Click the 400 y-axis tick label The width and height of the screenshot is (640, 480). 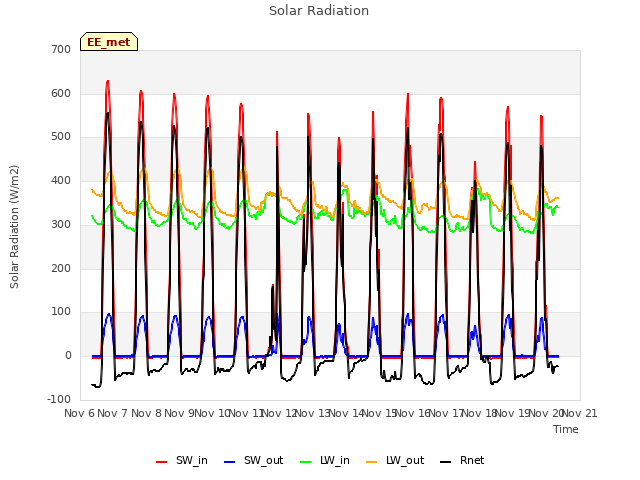(x=61, y=180)
